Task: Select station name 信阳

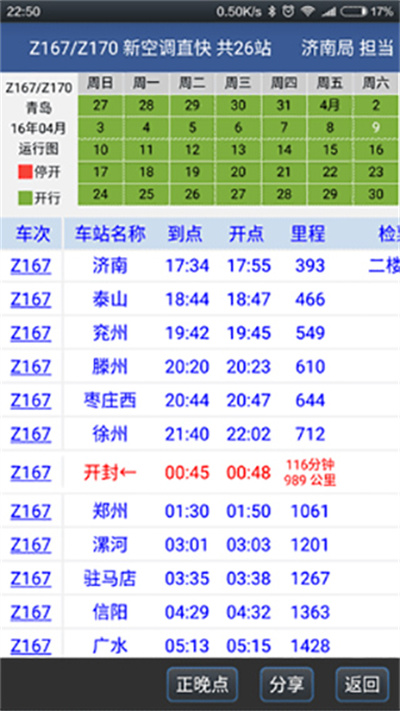Action: 110,612
